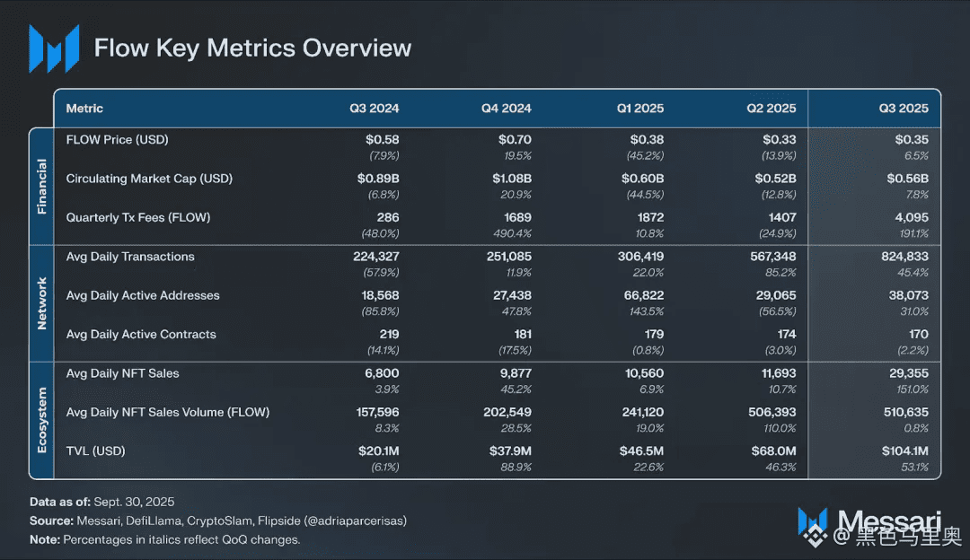This screenshot has width=970, height=560.
Task: Select the 'Ecosystem' section label
Action: pos(41,420)
